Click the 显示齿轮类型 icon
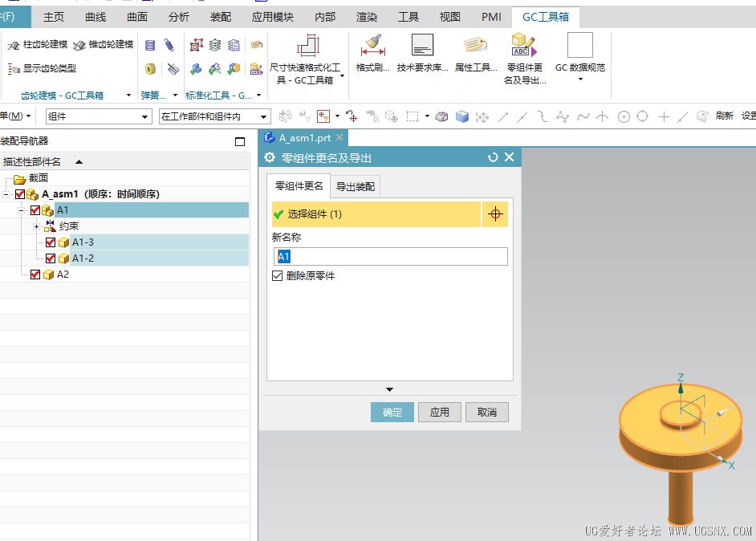Image resolution: width=756 pixels, height=541 pixels. click(x=42, y=69)
